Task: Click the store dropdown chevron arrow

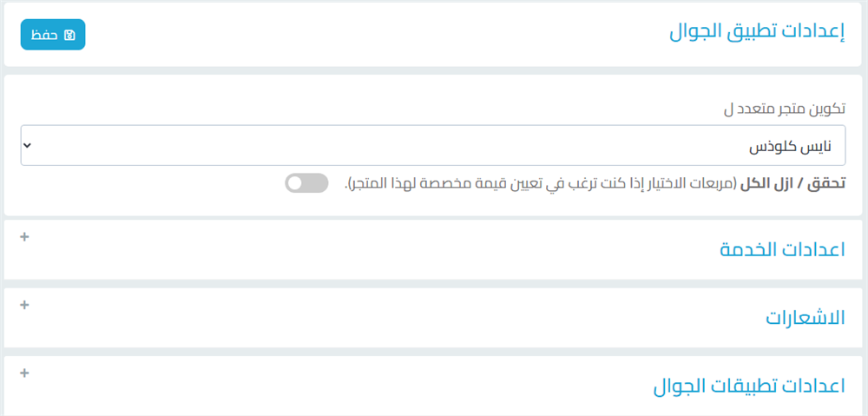Action: point(28,145)
